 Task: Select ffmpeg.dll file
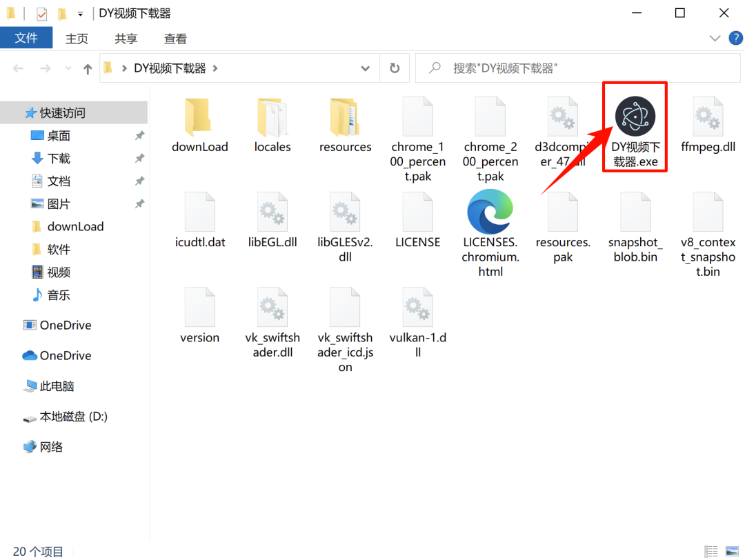708,126
